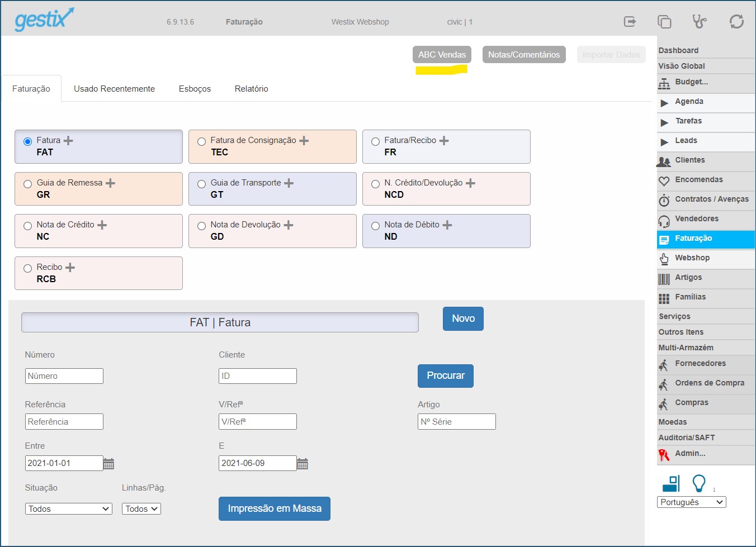Click the Artigos barcode icon
756x547 pixels.
[664, 279]
